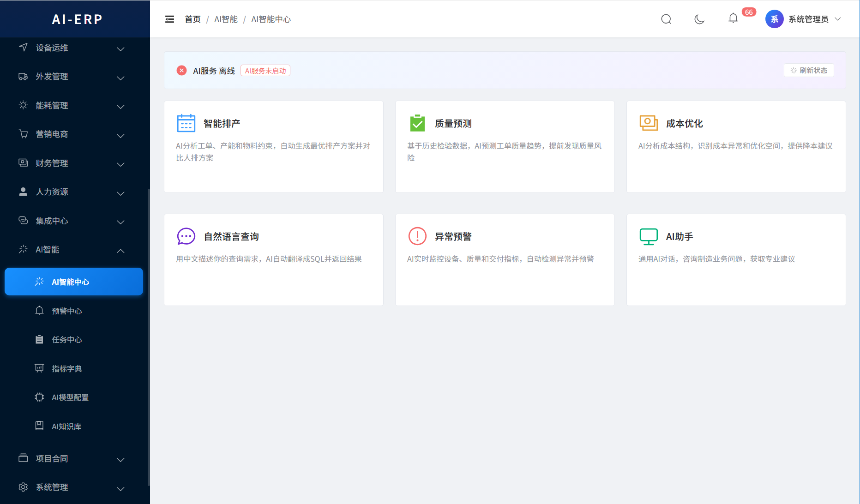860x504 pixels.
Task: Click the 能耗管理 sun icon
Action: point(23,105)
